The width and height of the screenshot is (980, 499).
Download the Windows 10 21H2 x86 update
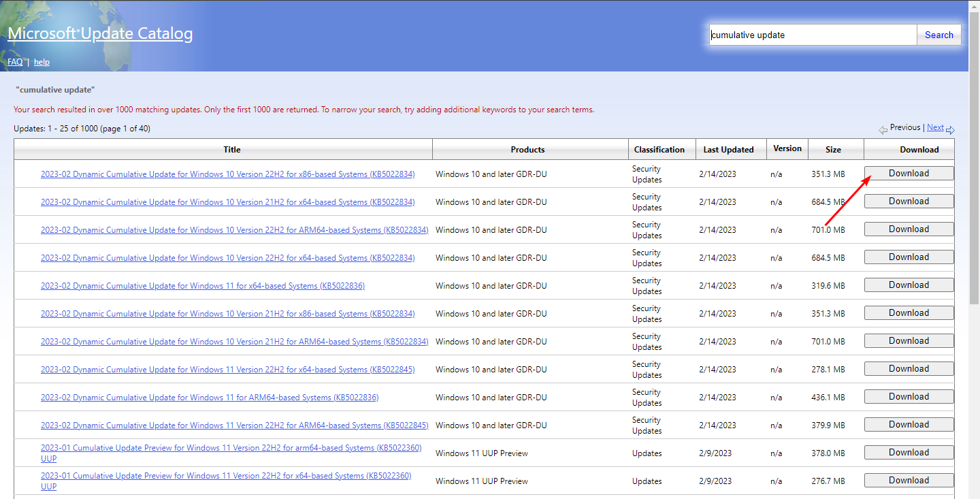pyautogui.click(x=909, y=313)
